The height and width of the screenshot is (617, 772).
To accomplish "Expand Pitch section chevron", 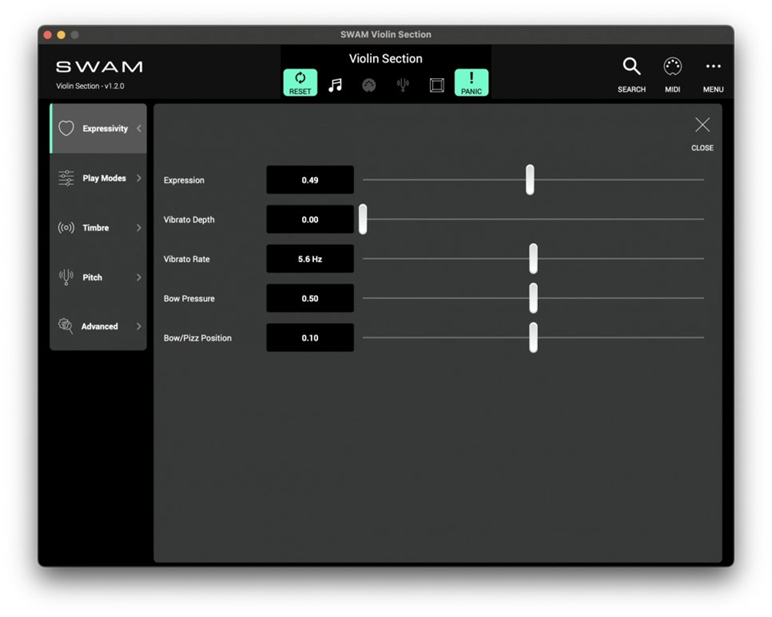I will 139,277.
